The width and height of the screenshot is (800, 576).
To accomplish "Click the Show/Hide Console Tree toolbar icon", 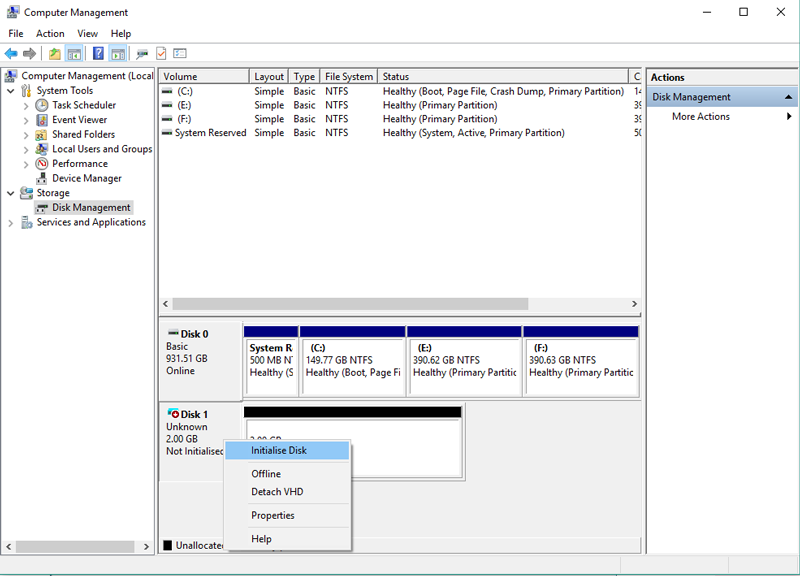I will pyautogui.click(x=74, y=53).
